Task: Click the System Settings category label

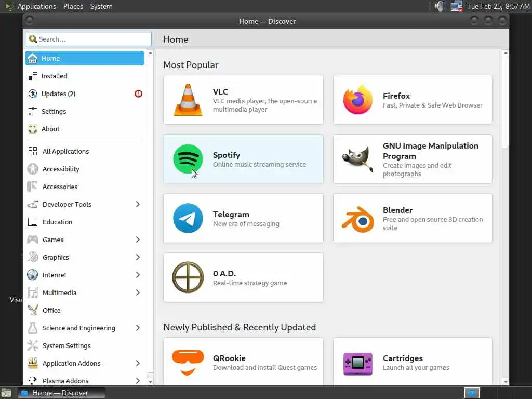Action: [66, 345]
